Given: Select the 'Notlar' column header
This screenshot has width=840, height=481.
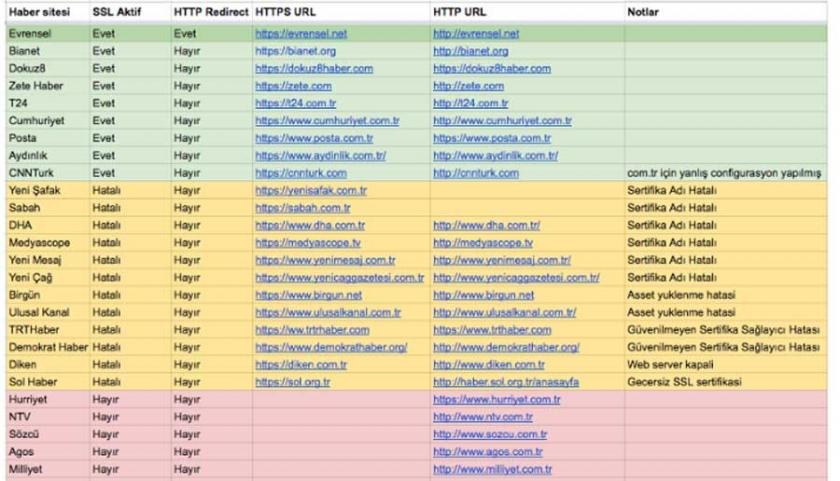Looking at the screenshot, I should [x=645, y=13].
